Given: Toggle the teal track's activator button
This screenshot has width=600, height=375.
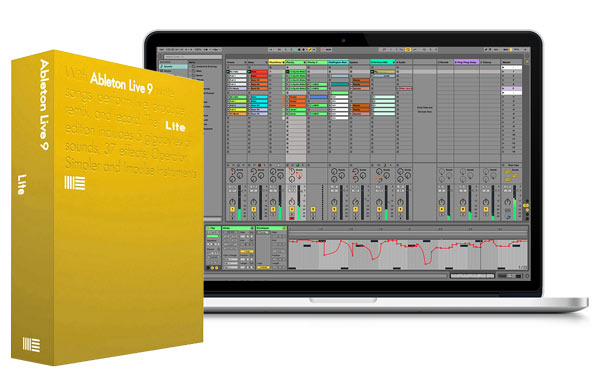Looking at the screenshot, I should point(379,209).
